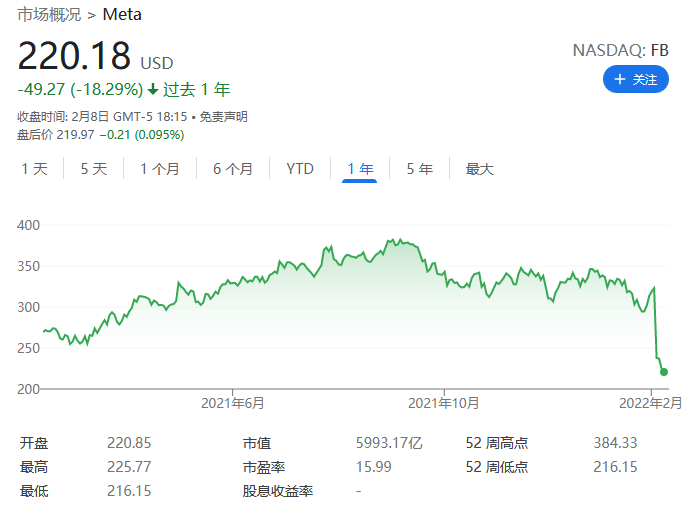This screenshot has height=510, width=687.
Task: Click the 收盘时间 closing time text
Action: pyautogui.click(x=102, y=117)
